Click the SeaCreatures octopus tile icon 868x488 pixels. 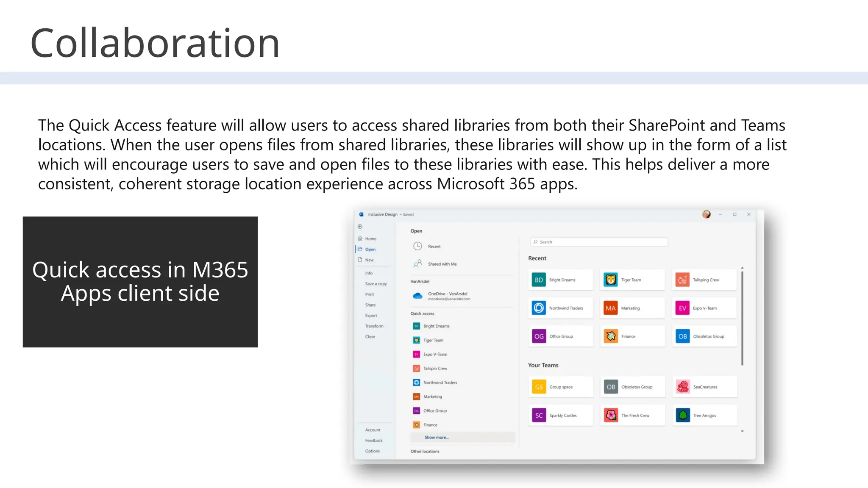tap(683, 387)
